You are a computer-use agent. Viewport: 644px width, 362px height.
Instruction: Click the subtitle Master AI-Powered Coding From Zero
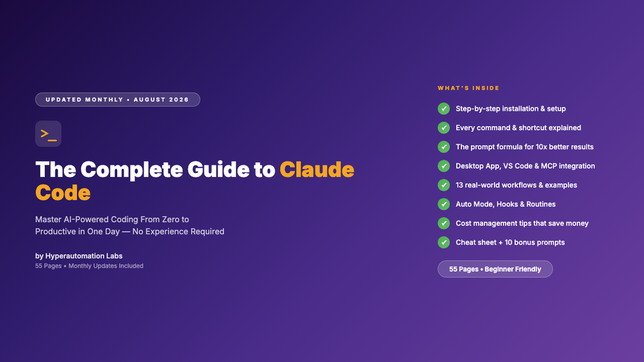130,226
